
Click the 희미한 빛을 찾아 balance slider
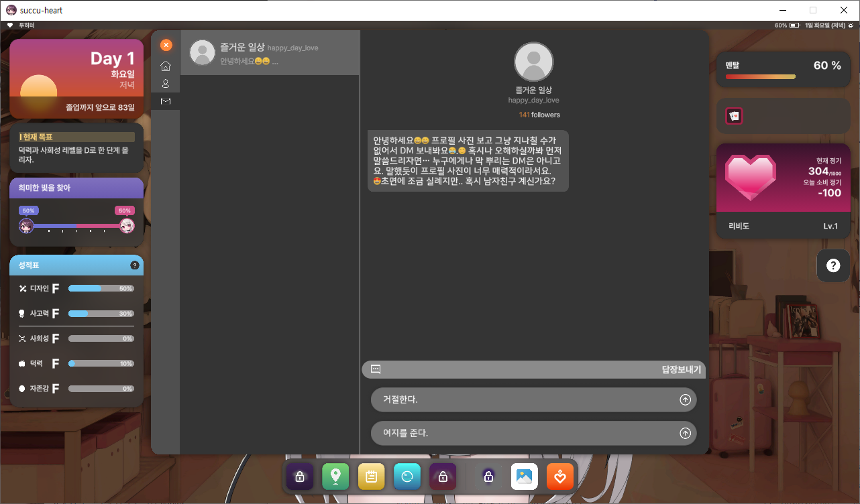pyautogui.click(x=76, y=226)
